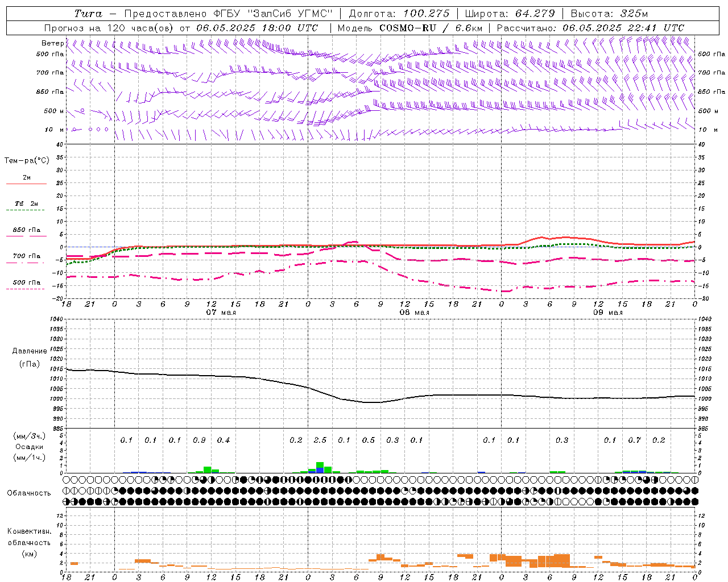This screenshot has height=582, width=728.
Task: Click the "07 мая" date label
Action: click(x=221, y=313)
